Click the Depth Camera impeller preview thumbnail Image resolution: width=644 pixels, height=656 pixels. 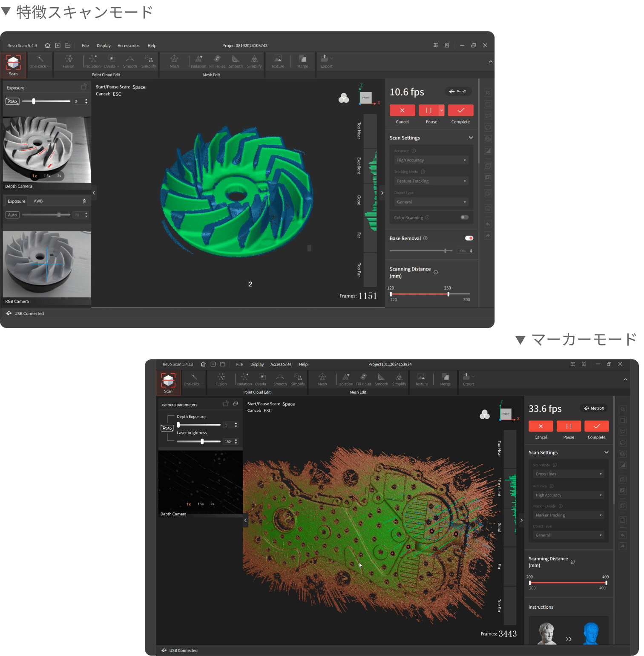click(x=47, y=149)
